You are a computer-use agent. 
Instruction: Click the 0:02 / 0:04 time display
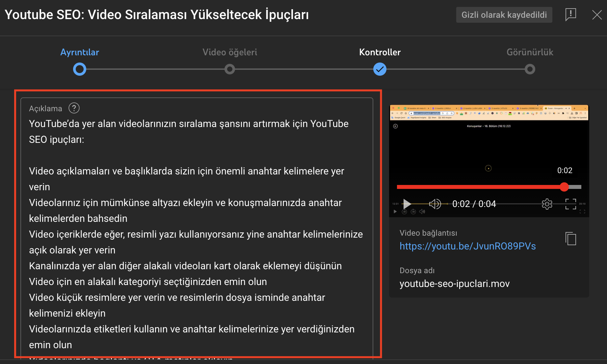click(x=474, y=204)
